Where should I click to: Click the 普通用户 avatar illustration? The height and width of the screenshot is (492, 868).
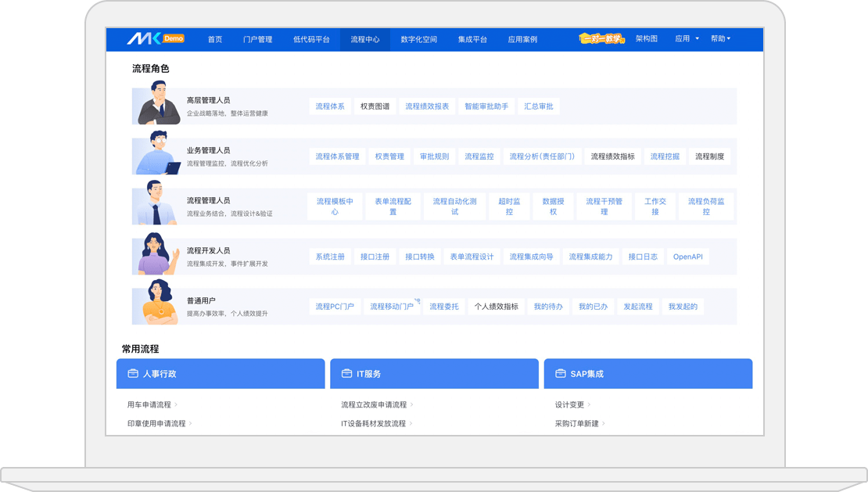tap(159, 303)
